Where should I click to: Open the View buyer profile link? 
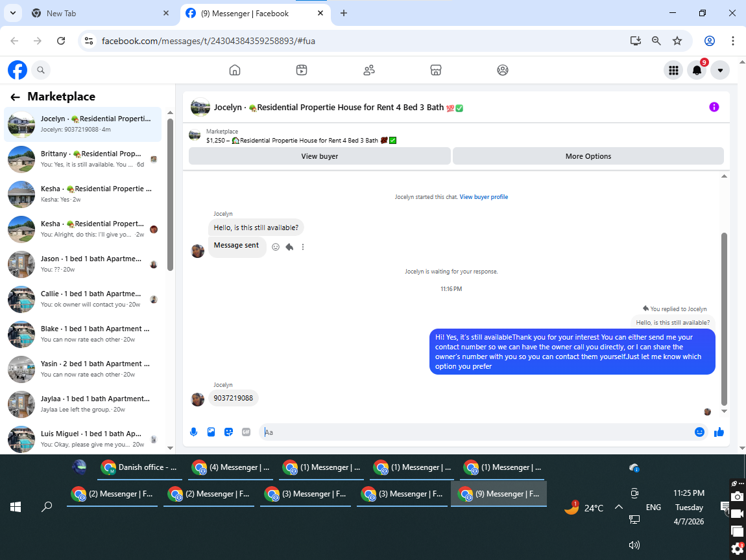tap(483, 197)
